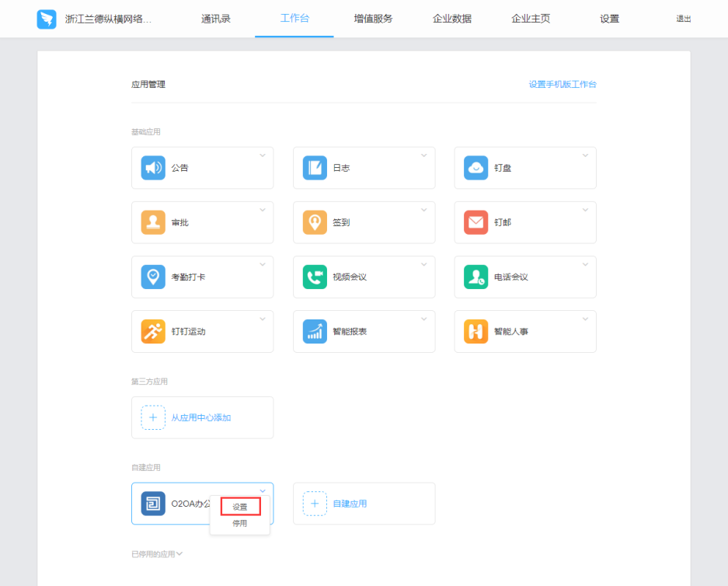
Task: Choose 设置 in the O2OA popup menu
Action: [x=240, y=507]
